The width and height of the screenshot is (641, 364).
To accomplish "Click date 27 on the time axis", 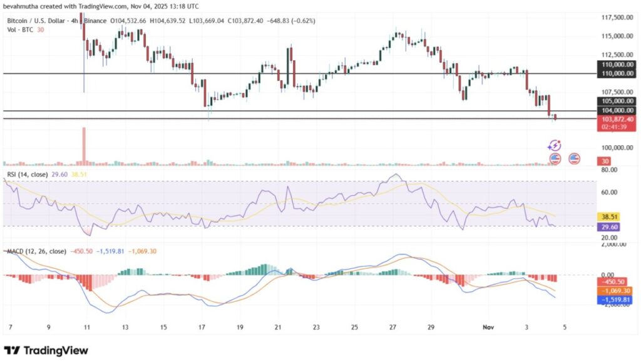I will pyautogui.click(x=392, y=327).
